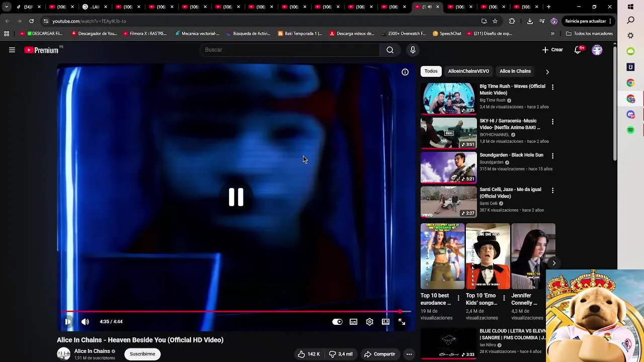
Task: Open options for Santi Celli video
Action: [x=552, y=191]
